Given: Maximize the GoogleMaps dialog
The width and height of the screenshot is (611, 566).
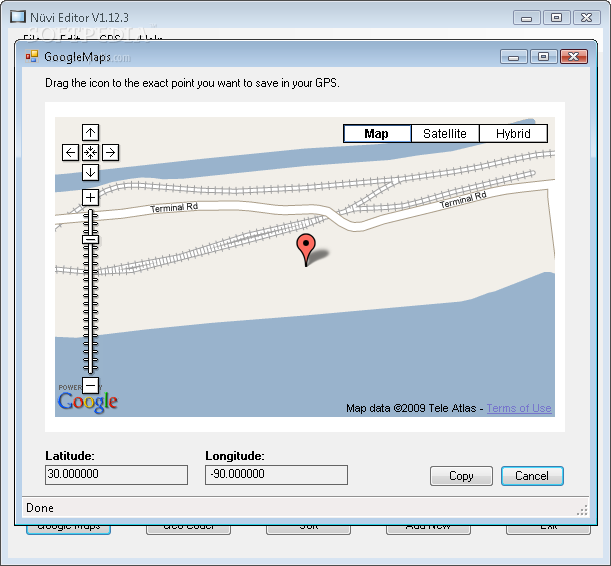Looking at the screenshot, I should [544, 57].
